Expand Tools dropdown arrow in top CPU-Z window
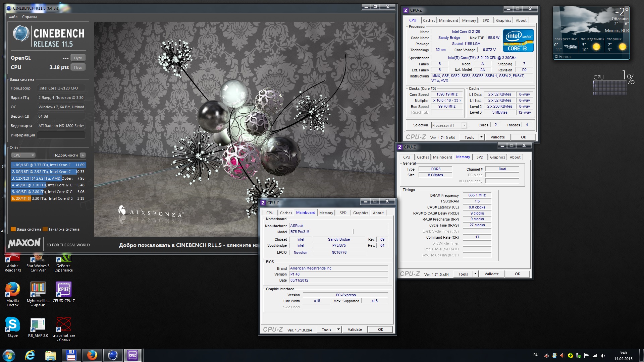This screenshot has width=644, height=362. 481,137
